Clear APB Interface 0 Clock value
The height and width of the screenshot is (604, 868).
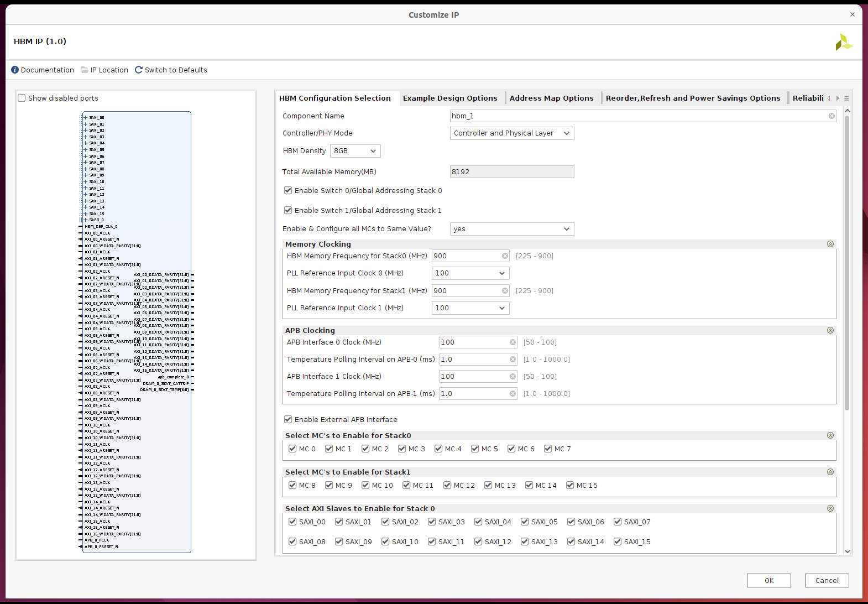point(513,342)
